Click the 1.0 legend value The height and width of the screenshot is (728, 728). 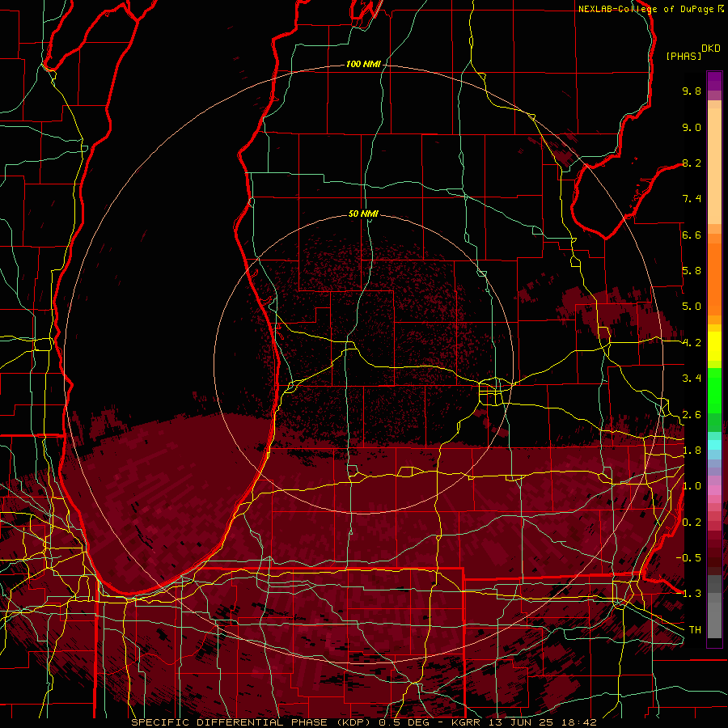(692, 486)
